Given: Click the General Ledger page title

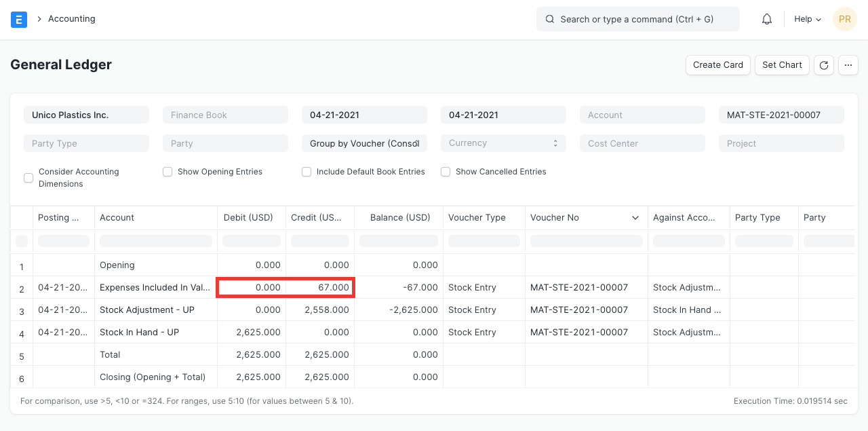Looking at the screenshot, I should (60, 64).
